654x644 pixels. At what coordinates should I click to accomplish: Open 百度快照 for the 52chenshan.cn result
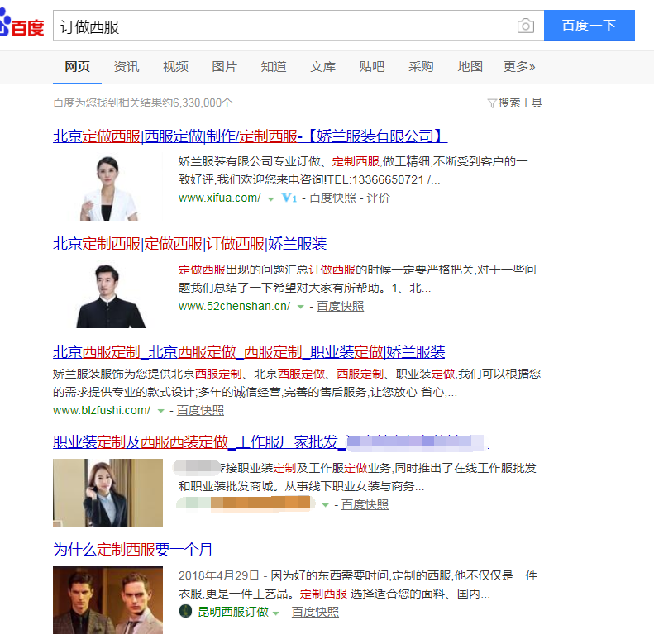pos(340,306)
